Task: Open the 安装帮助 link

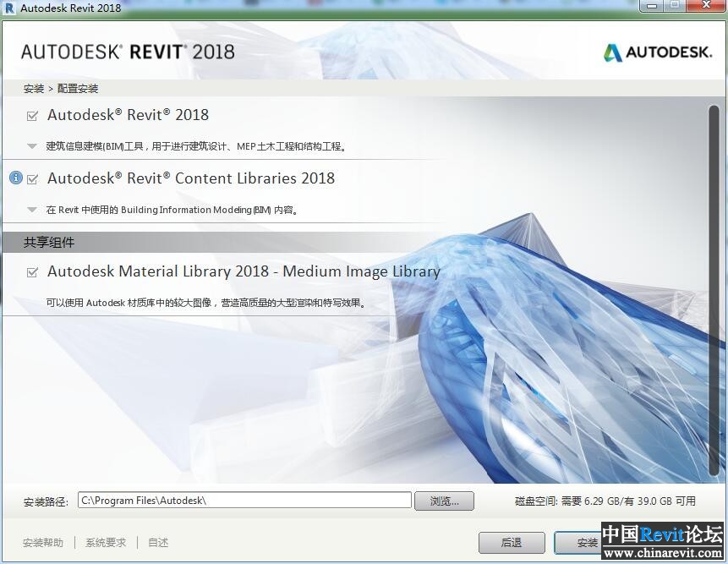Action: click(43, 542)
